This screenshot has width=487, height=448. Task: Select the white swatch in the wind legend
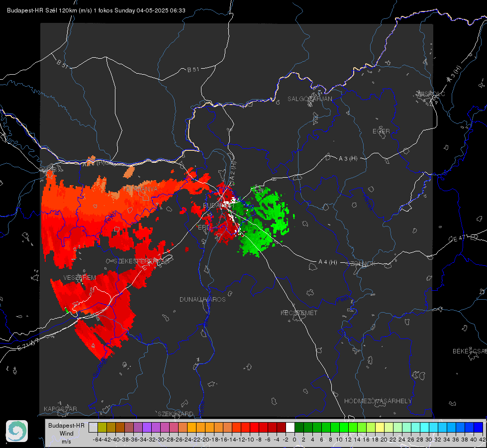pyautogui.click(x=290, y=427)
